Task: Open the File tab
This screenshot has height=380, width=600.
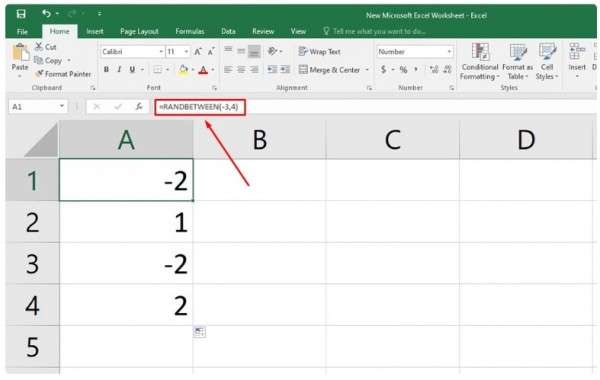Action: [22, 31]
